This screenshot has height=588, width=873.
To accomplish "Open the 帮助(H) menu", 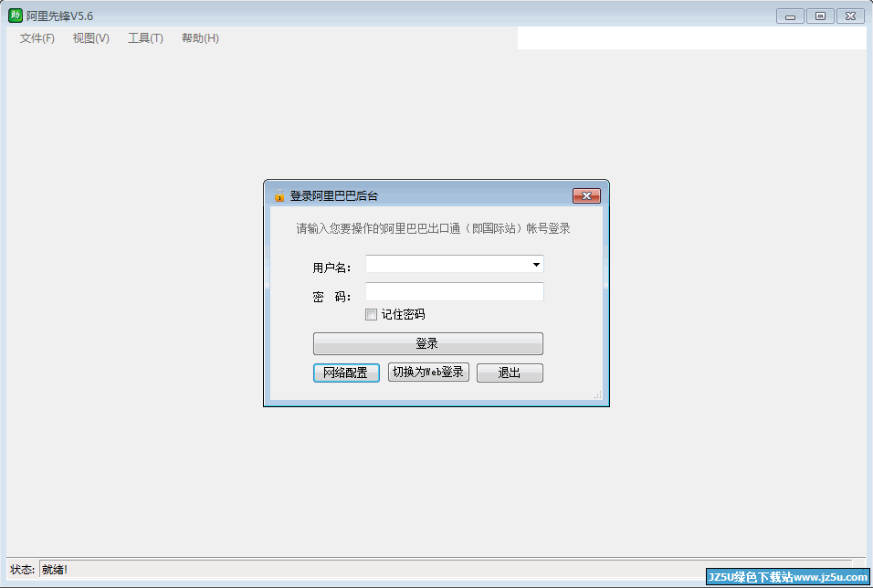I will tap(200, 37).
